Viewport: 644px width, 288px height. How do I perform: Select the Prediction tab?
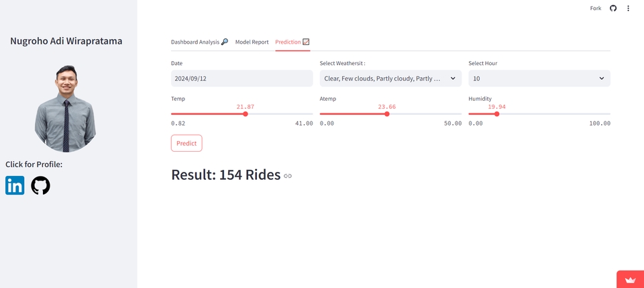[292, 42]
